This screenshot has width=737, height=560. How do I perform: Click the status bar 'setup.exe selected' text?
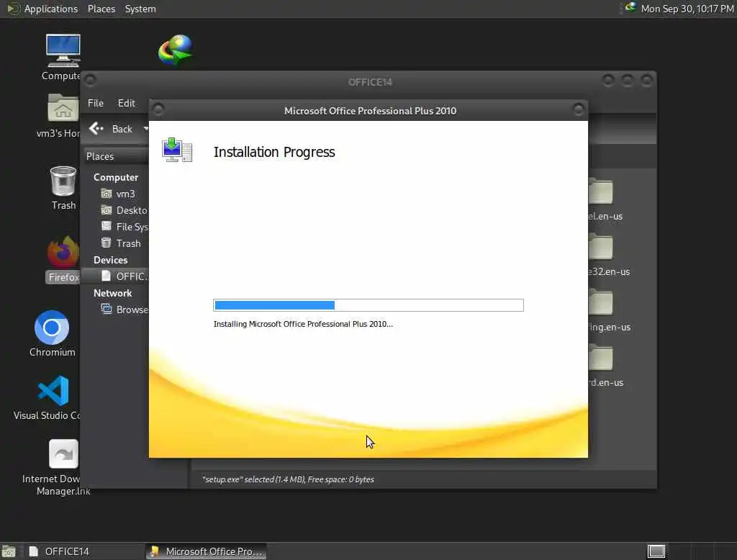pos(288,479)
